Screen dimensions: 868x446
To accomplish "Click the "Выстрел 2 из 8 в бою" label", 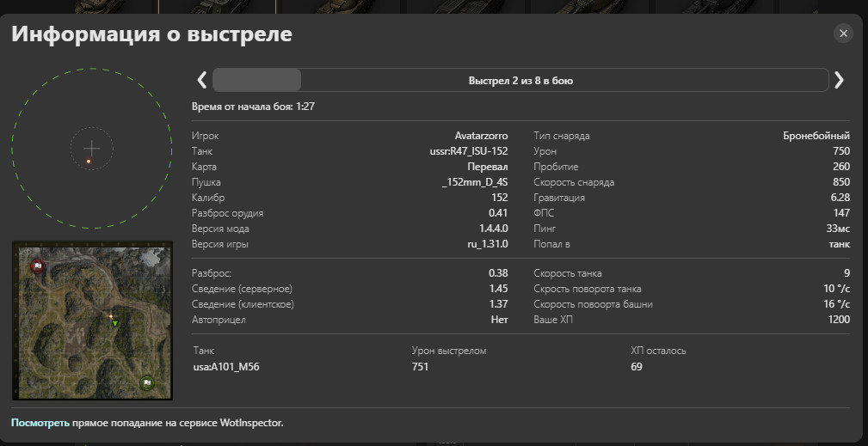I will click(x=520, y=81).
